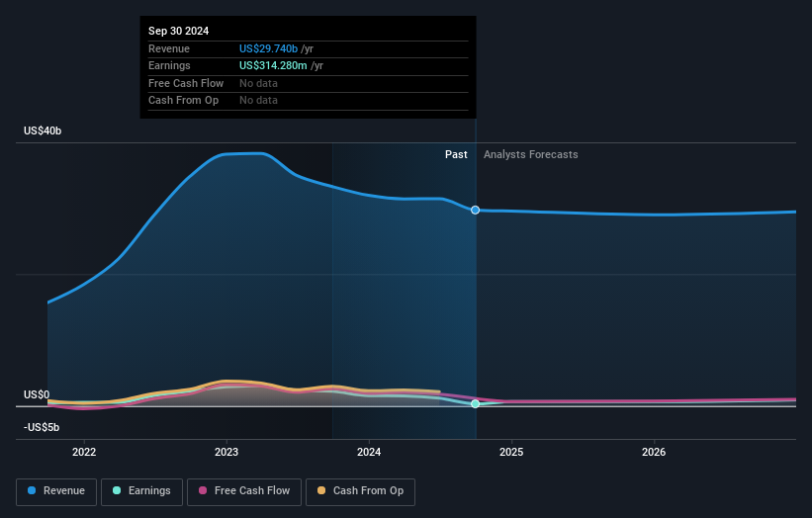This screenshot has height=518, width=812.
Task: Toggle the Free Cash Flow legend button
Action: [244, 491]
